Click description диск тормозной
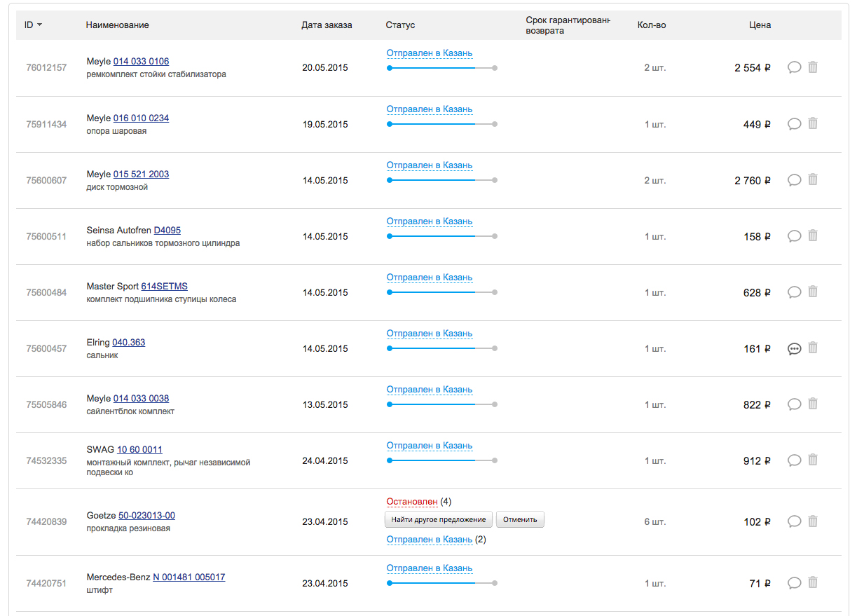Image resolution: width=857 pixels, height=616 pixels. pos(117,187)
